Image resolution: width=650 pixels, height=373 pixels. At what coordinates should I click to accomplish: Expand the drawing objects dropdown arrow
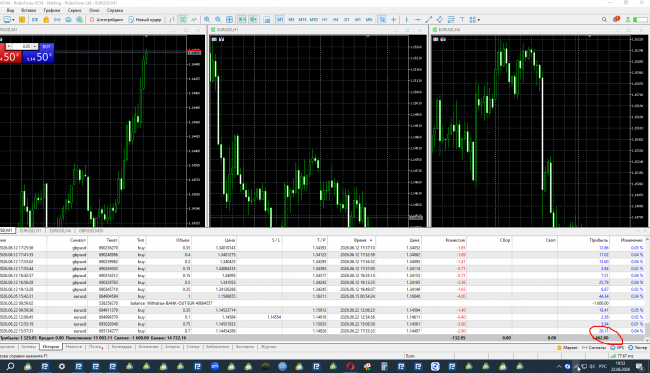pyautogui.click(x=479, y=19)
